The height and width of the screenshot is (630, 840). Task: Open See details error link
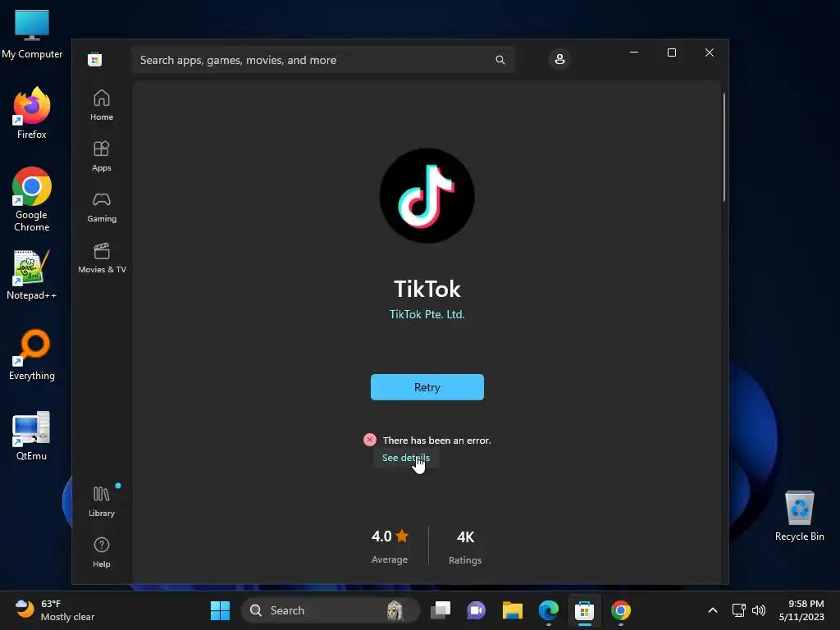pos(405,458)
